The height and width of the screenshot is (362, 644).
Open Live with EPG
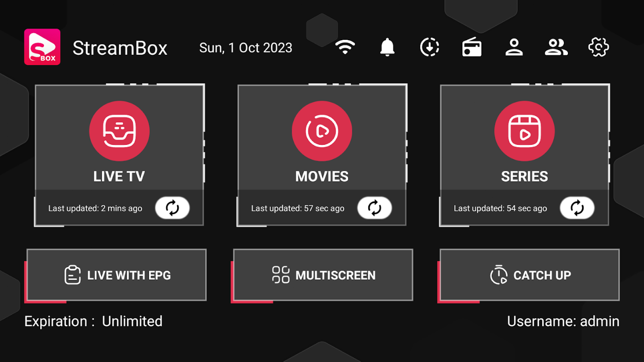coord(116,275)
